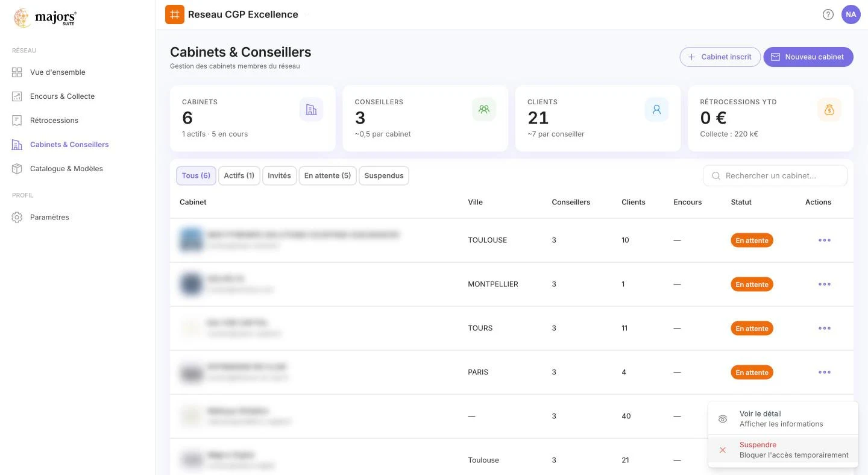Click the eye icon beside Voir le détail
868x475 pixels.
[723, 419]
